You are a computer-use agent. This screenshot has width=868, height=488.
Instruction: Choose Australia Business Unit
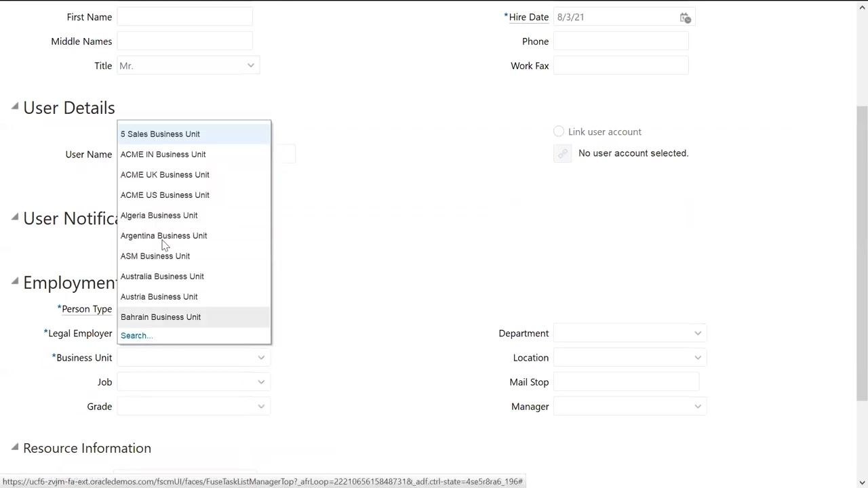(194, 277)
